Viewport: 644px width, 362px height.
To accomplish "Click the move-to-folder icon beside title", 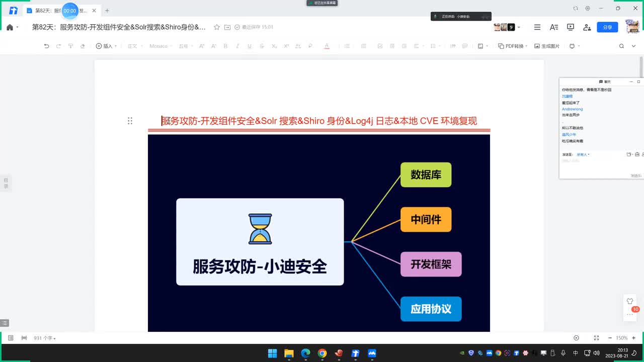I will tap(227, 27).
